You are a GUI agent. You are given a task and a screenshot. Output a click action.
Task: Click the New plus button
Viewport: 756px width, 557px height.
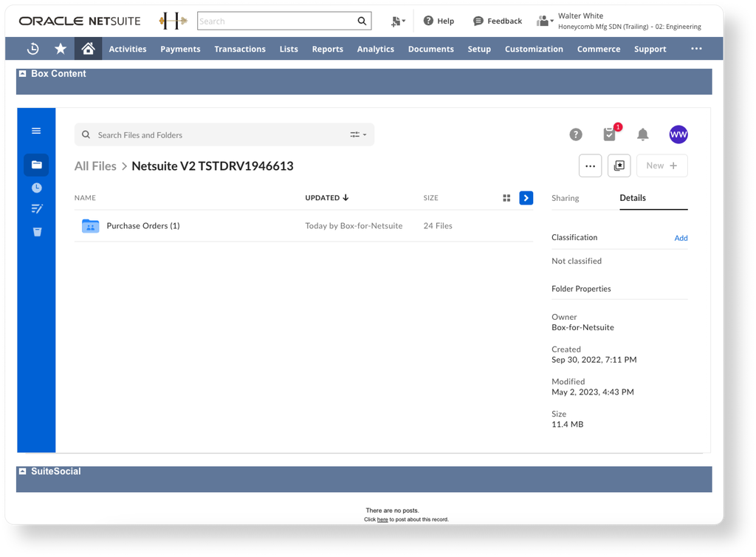(x=662, y=166)
